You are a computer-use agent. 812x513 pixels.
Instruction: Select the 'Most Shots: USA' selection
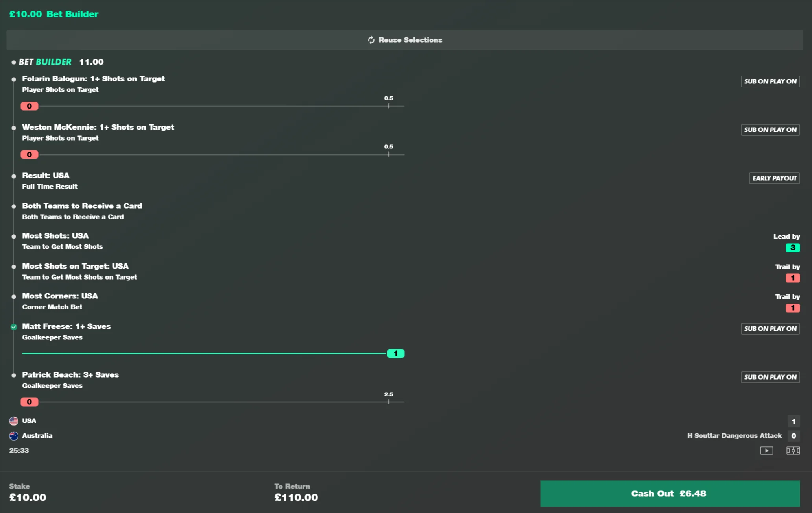[x=55, y=236]
